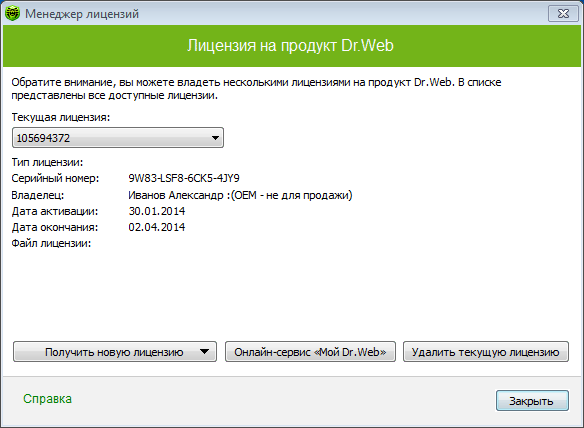The image size is (584, 428).
Task: Click the "Владелец:" label
Action: 38,195
